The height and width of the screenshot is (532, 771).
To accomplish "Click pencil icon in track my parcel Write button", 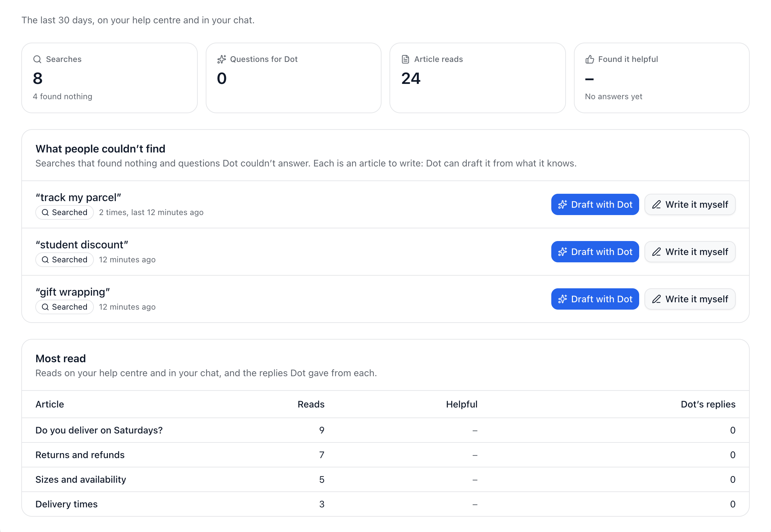I will tap(656, 205).
